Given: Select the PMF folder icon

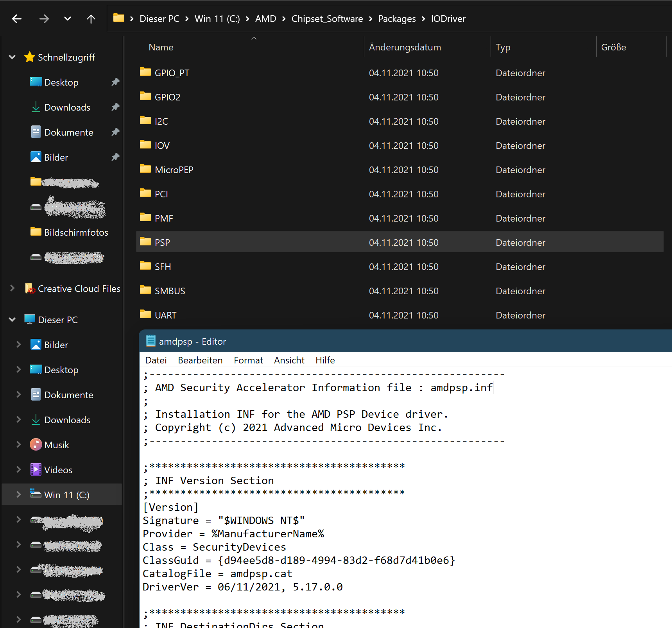Looking at the screenshot, I should click(145, 217).
